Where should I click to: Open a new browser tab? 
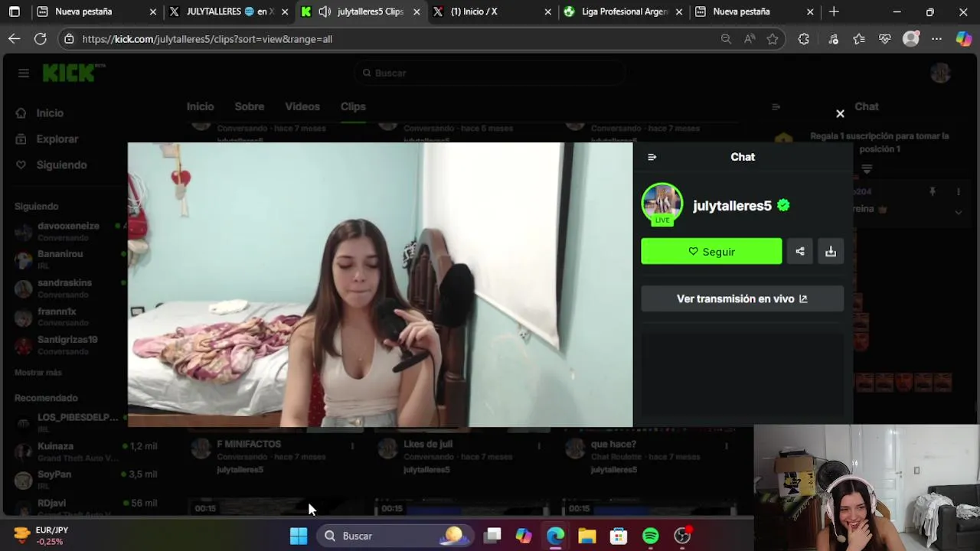click(x=834, y=11)
